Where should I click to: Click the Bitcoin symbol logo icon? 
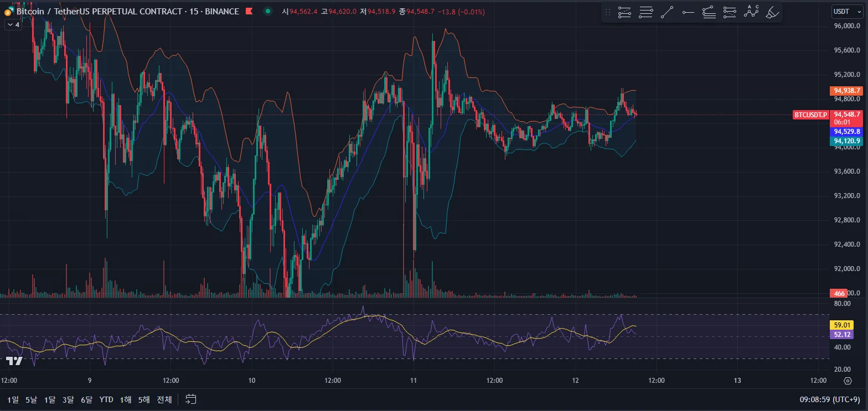(x=9, y=12)
